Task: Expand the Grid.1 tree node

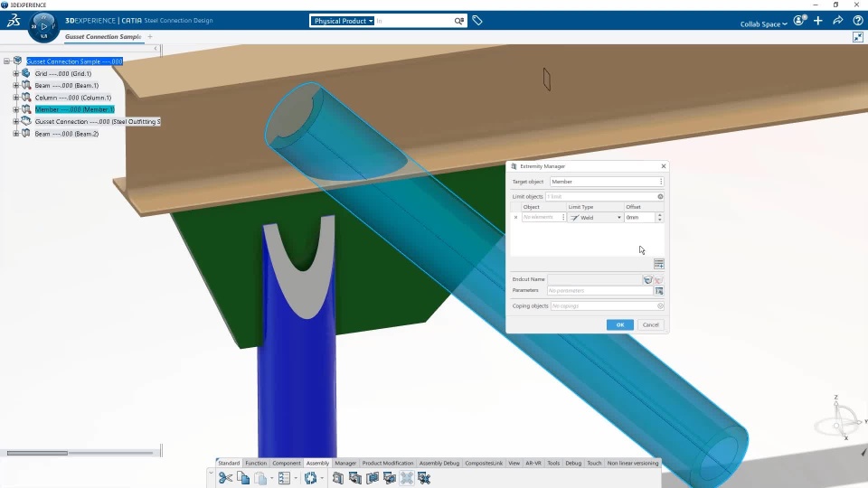Action: pyautogui.click(x=15, y=73)
